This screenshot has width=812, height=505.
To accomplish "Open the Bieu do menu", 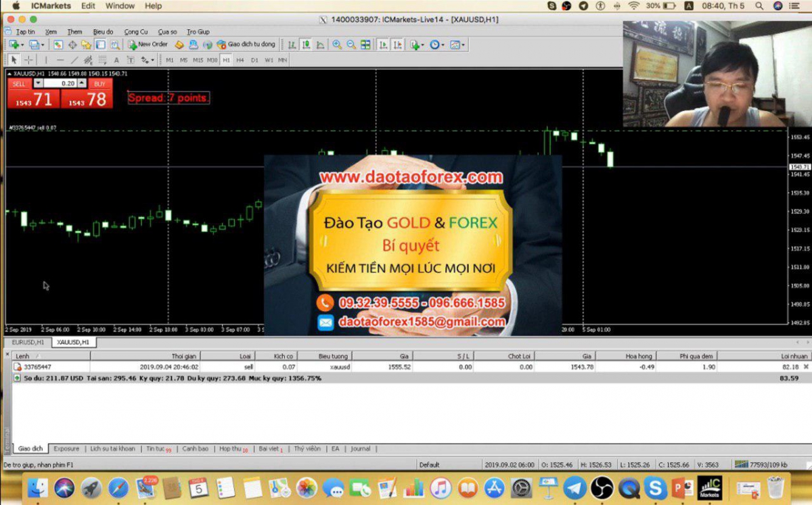I will pyautogui.click(x=103, y=32).
